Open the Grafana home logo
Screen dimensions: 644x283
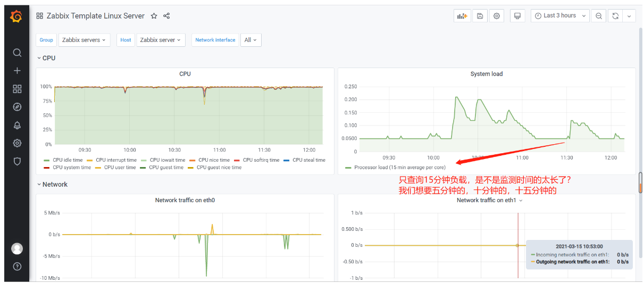pyautogui.click(x=16, y=17)
